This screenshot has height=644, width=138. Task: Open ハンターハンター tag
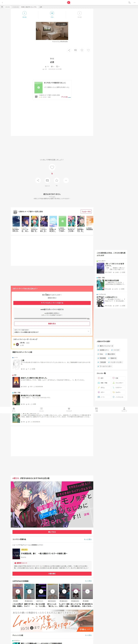(x=115, y=362)
